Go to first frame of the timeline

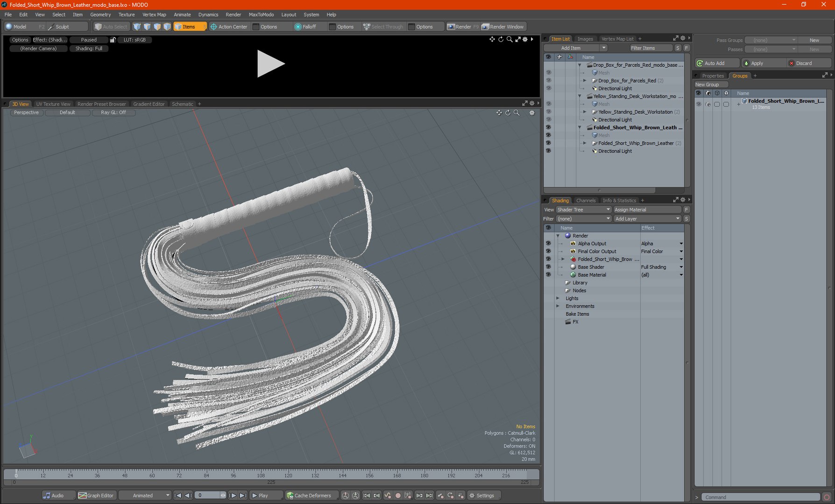tap(177, 496)
